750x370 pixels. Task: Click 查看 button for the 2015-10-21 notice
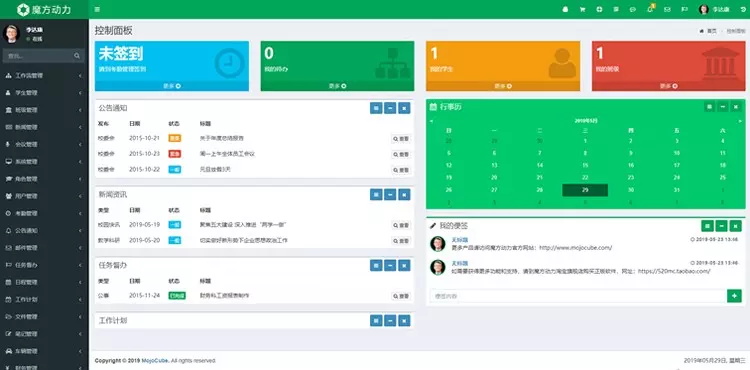coord(401,139)
